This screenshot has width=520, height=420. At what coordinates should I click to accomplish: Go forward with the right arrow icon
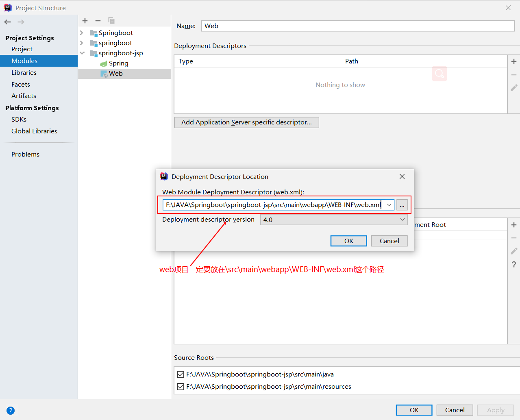click(x=21, y=22)
